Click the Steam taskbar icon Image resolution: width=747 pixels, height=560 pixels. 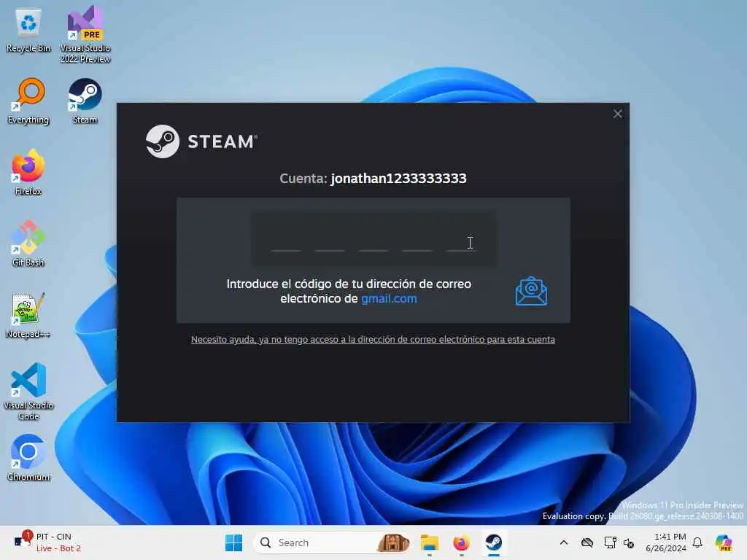tap(494, 542)
